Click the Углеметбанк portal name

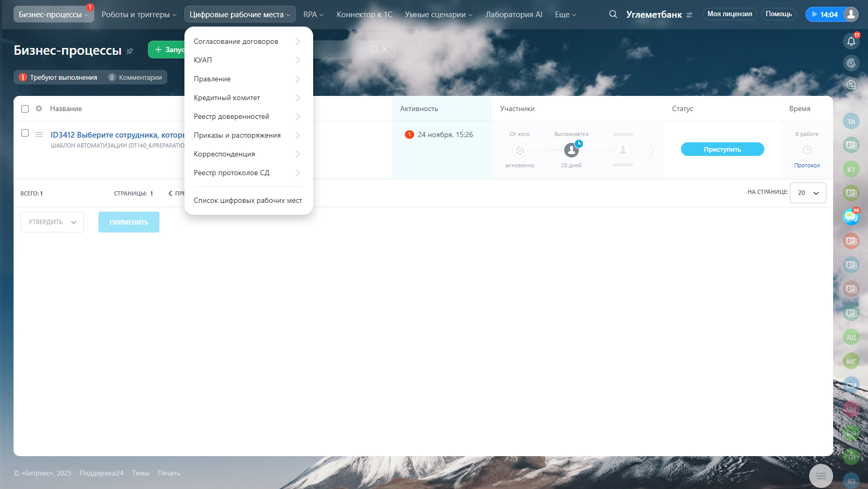pos(654,15)
